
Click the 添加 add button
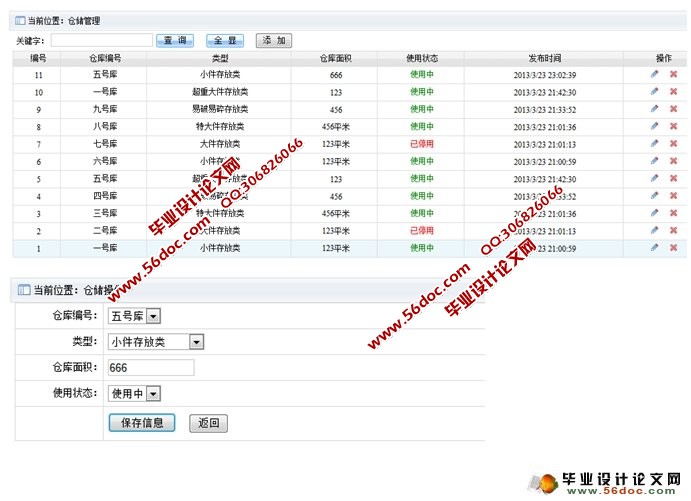[x=273, y=41]
